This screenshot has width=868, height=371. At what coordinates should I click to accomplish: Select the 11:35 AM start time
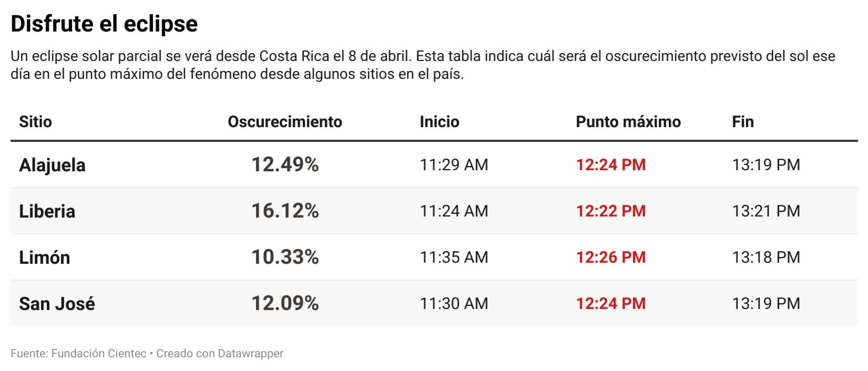(453, 257)
